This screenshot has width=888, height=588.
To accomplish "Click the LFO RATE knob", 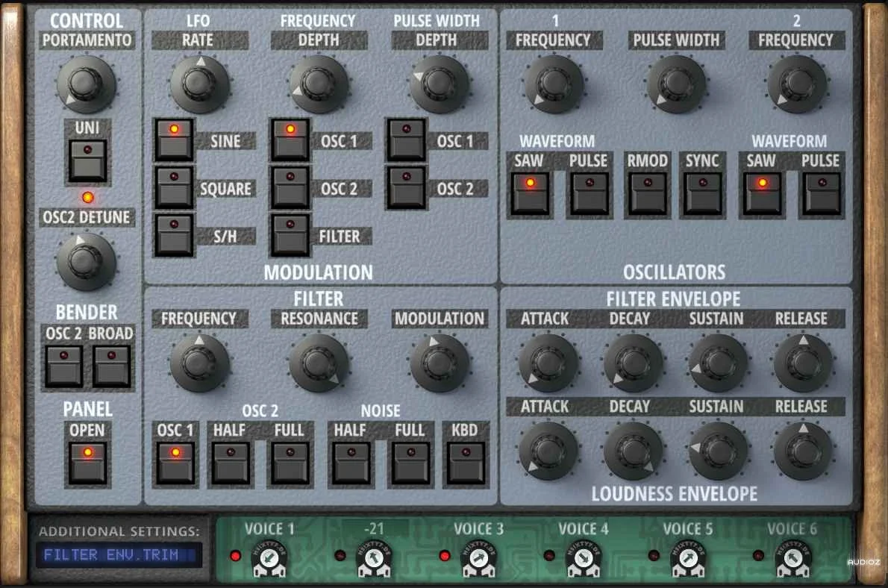I will 199,84.
